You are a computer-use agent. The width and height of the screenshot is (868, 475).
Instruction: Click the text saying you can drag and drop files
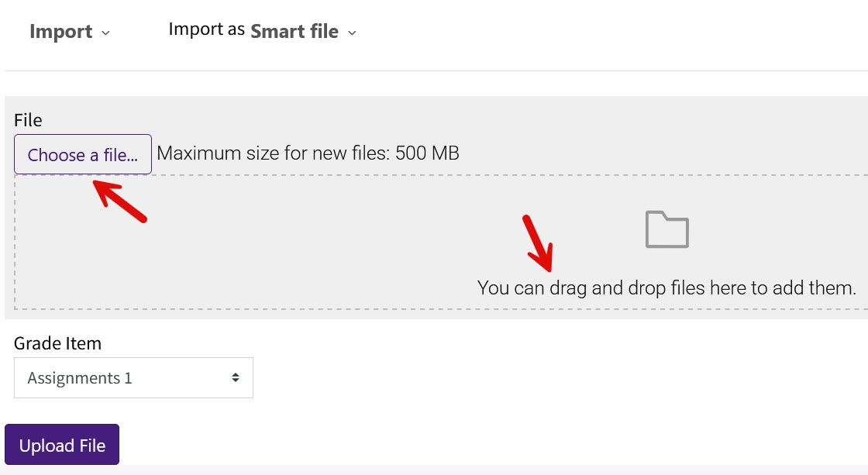665,287
